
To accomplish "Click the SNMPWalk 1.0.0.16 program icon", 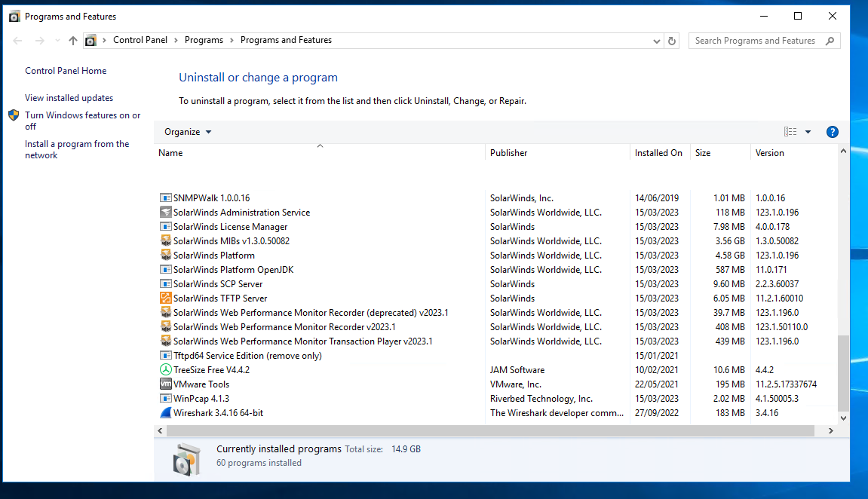I will (x=165, y=198).
